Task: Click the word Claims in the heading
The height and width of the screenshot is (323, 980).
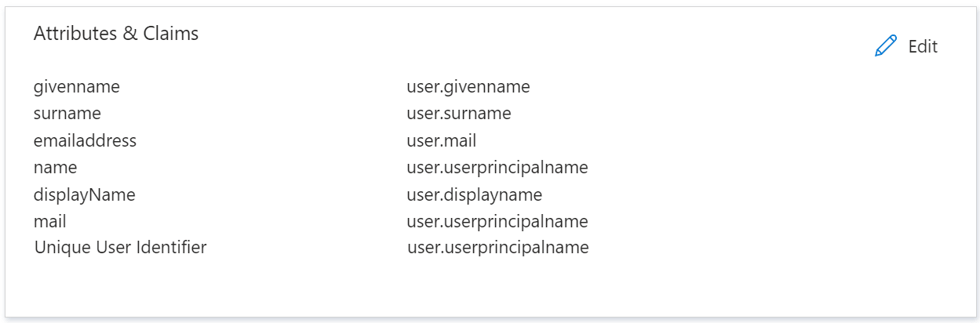Action: pos(170,34)
